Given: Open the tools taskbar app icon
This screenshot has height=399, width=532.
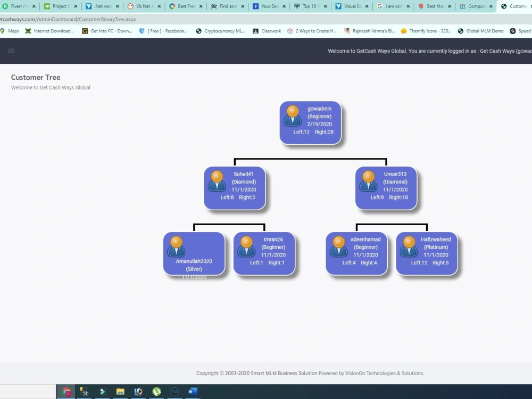Looking at the screenshot, I should pyautogui.click(x=84, y=392).
